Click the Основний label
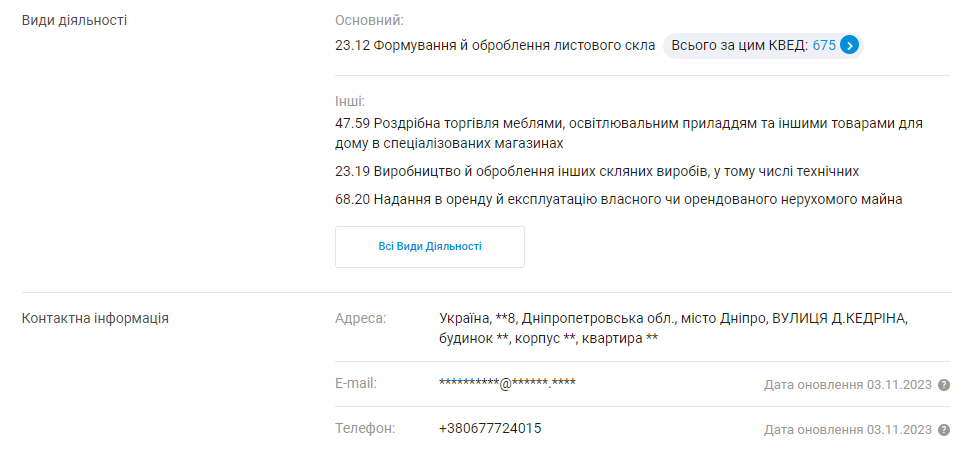The width and height of the screenshot is (969, 456). [x=369, y=20]
